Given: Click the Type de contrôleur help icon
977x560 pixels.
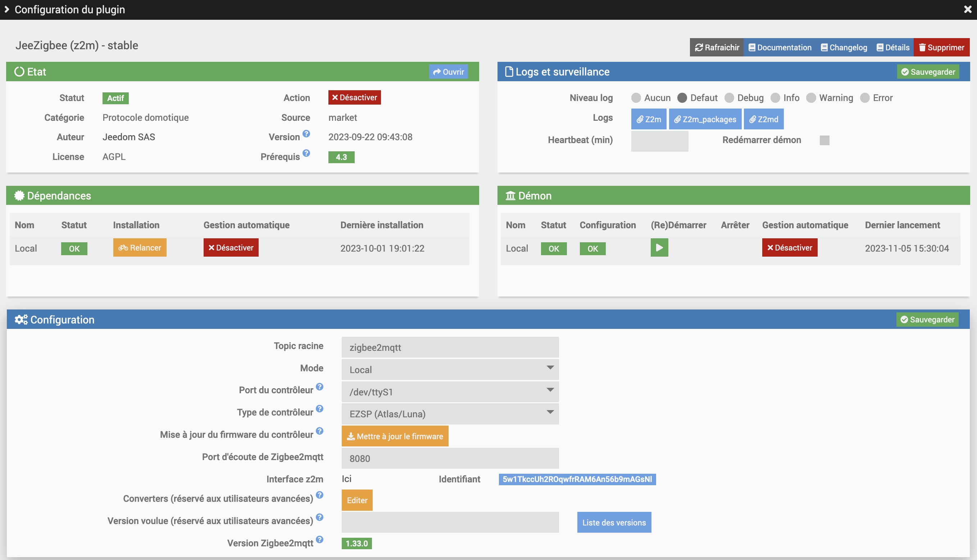Looking at the screenshot, I should tap(319, 409).
